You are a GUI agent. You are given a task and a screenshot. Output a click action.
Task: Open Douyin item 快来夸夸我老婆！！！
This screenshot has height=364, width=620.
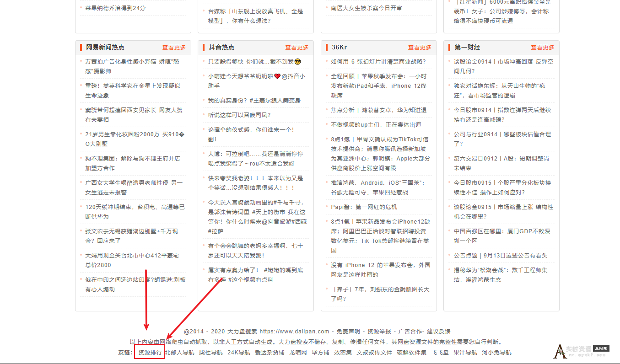pos(255,183)
